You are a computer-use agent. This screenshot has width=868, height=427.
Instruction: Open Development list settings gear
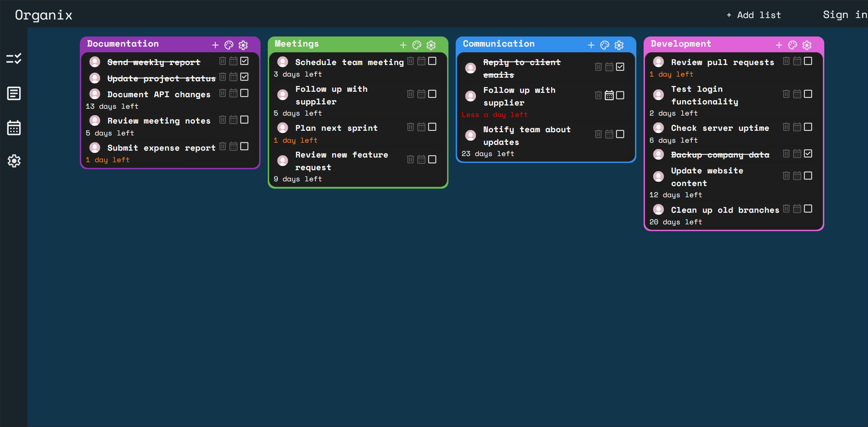tap(807, 45)
